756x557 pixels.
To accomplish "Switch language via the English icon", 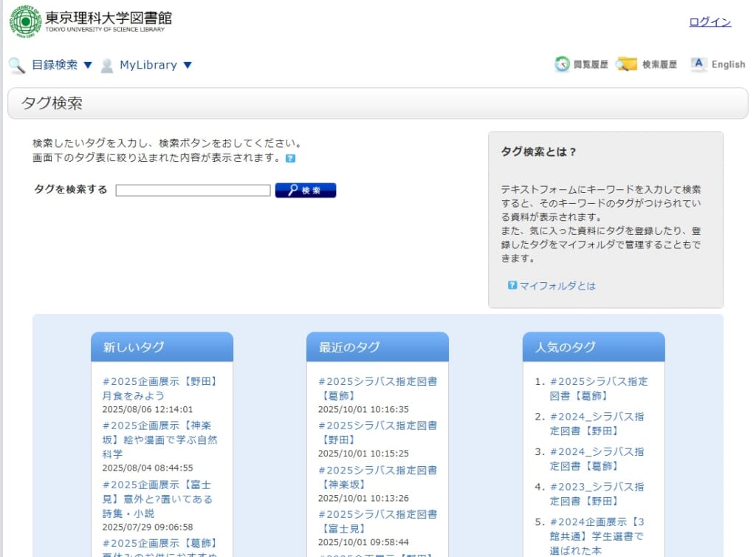I will tap(698, 65).
